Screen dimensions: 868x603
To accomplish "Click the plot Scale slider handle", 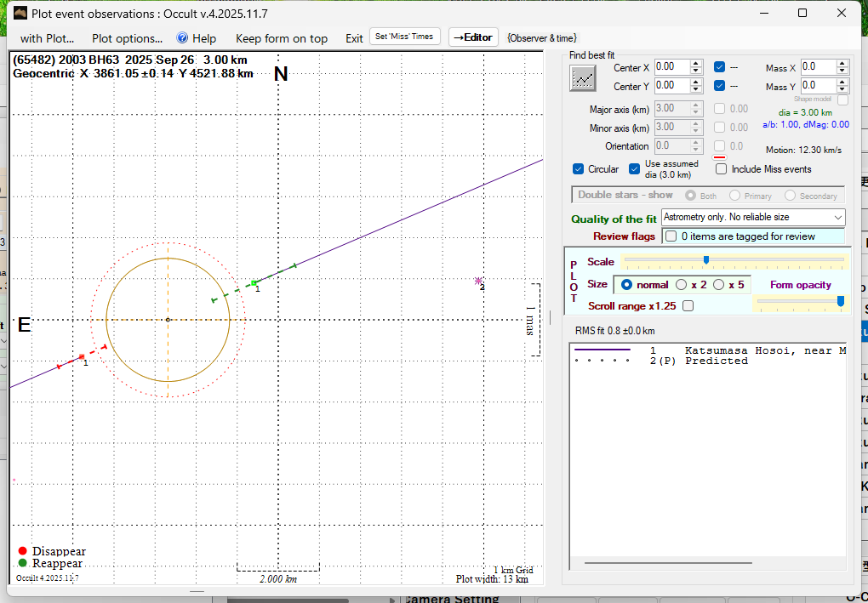I will tap(706, 260).
